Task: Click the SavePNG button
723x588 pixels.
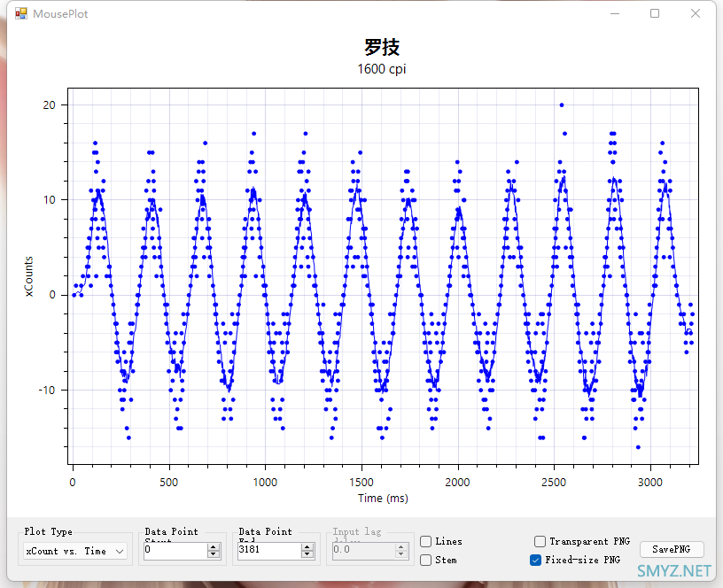Action: click(672, 549)
